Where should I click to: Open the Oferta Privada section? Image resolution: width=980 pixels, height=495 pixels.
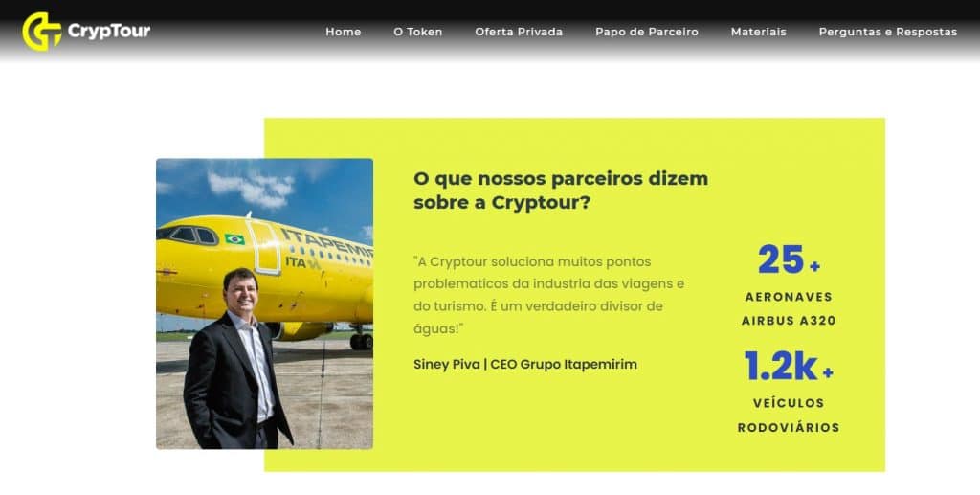pyautogui.click(x=519, y=32)
